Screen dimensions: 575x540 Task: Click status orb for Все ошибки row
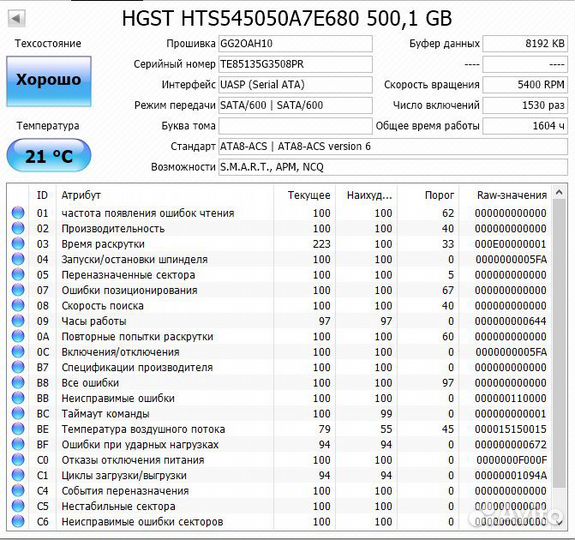(18, 382)
